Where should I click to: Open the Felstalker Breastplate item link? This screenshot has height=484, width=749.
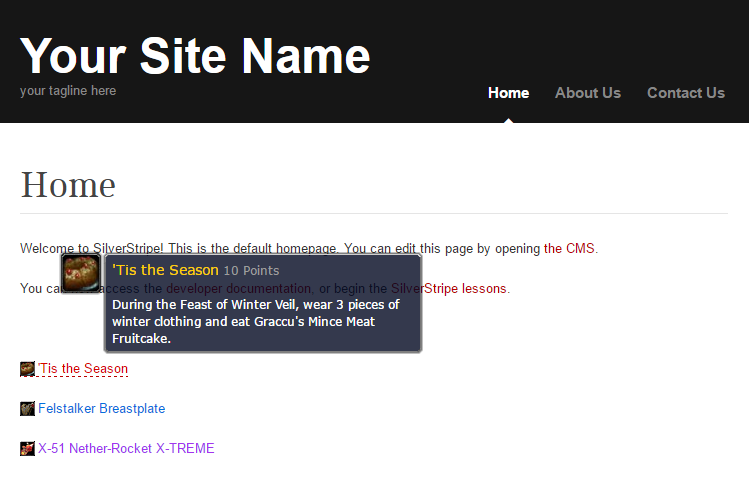(101, 409)
